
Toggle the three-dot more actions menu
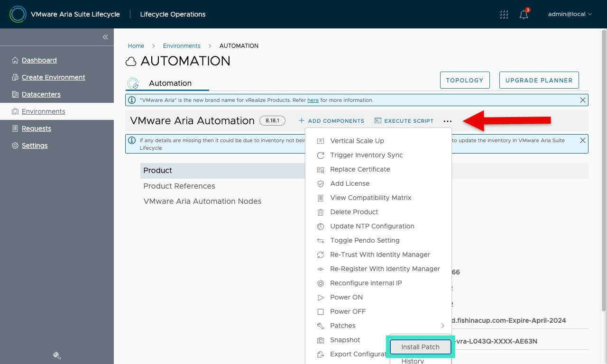(x=448, y=121)
